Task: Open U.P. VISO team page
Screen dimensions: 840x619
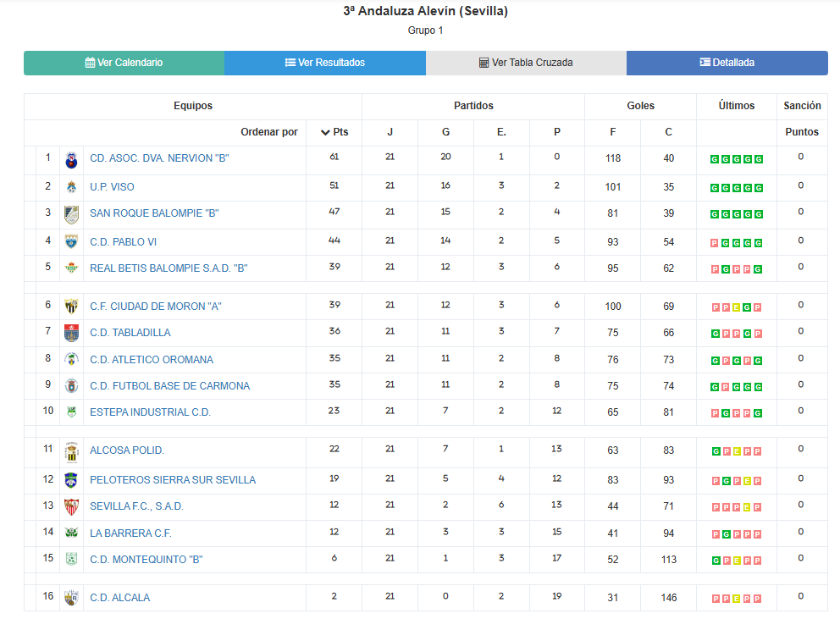Action: pos(112,187)
